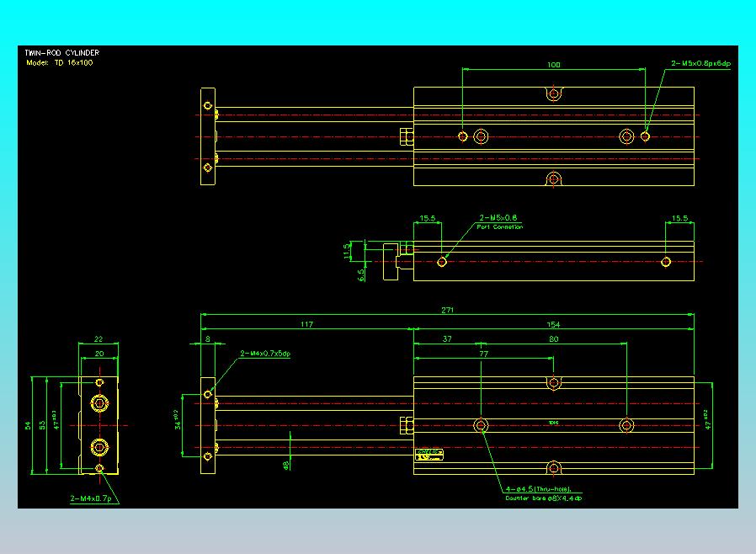The height and width of the screenshot is (554, 756).
Task: Click the 8 plate thickness dimension
Action: [208, 339]
